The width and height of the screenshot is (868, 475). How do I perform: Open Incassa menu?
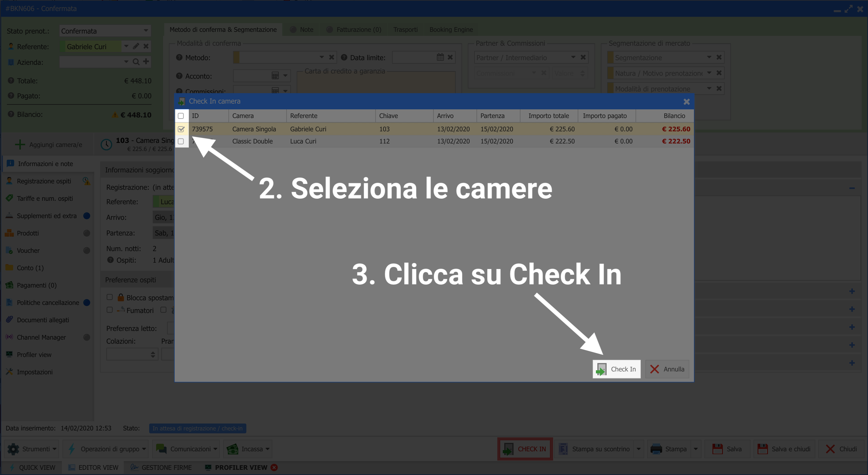click(248, 449)
